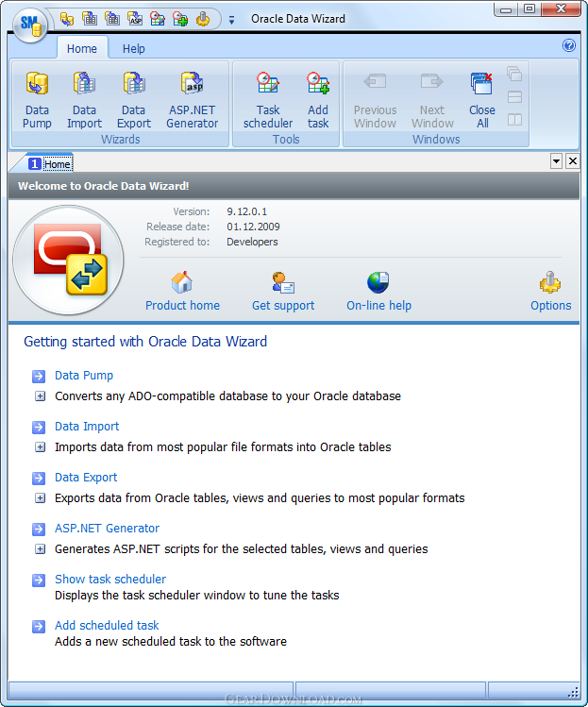The height and width of the screenshot is (707, 588).
Task: Click the tile vertically icon
Action: [514, 120]
